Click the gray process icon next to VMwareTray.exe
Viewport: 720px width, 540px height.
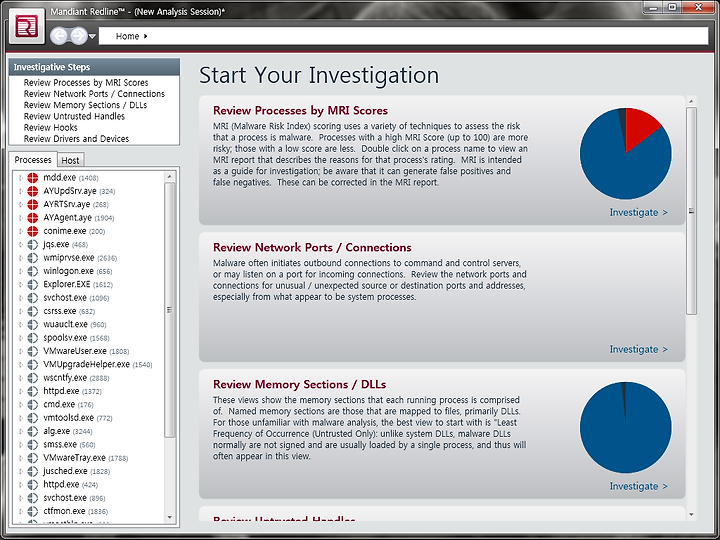pos(33,458)
